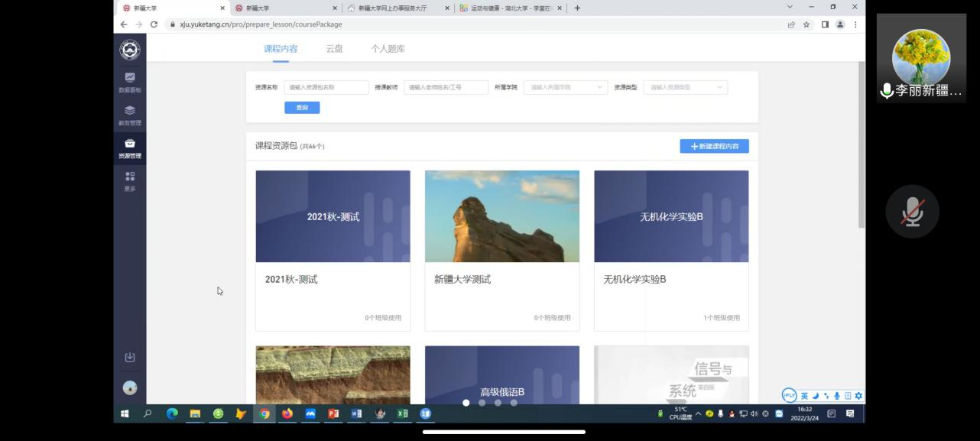The image size is (980, 441).
Task: Open PowerPoint from the taskbar
Action: coord(333,413)
